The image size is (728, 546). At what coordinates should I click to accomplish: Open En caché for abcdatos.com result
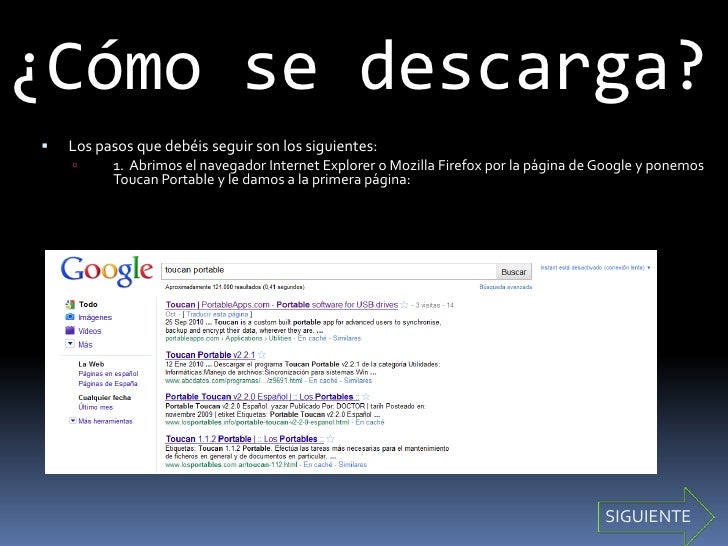pos(323,380)
